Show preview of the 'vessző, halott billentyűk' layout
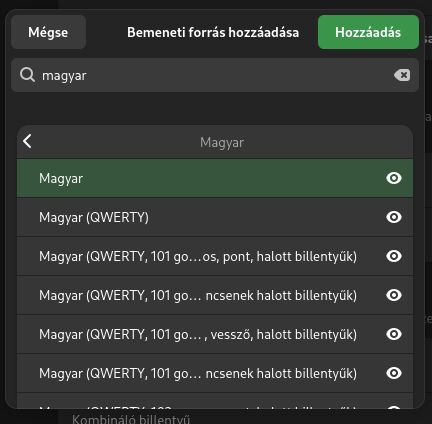Screen dimensions: 432x424 tap(394, 334)
